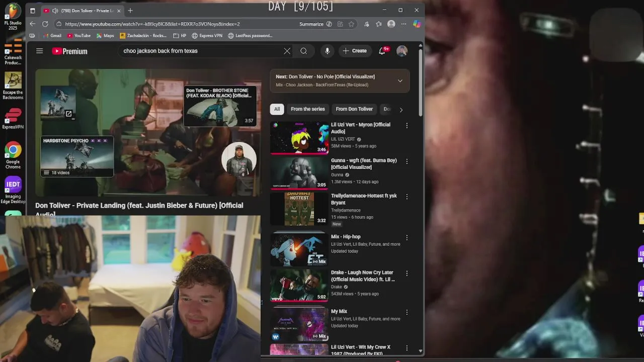Open ExpressVPN desktop shortcut
This screenshot has height=362, width=644.
click(x=13, y=119)
